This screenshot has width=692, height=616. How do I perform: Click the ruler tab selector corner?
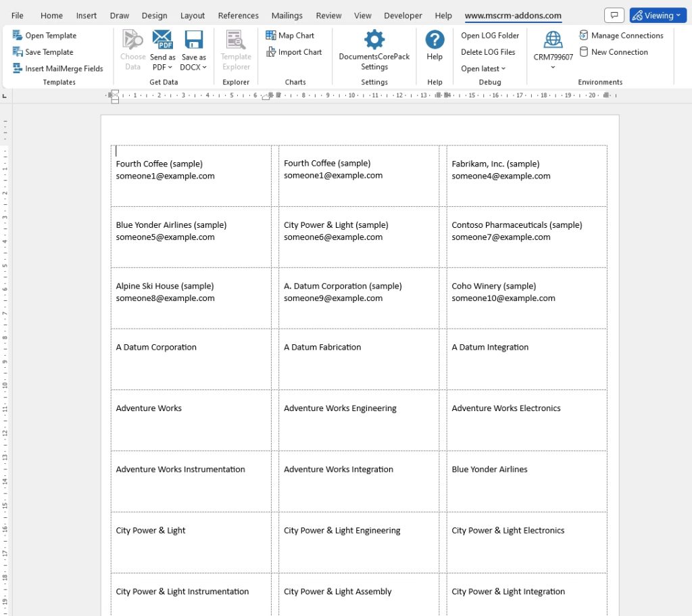5,96
